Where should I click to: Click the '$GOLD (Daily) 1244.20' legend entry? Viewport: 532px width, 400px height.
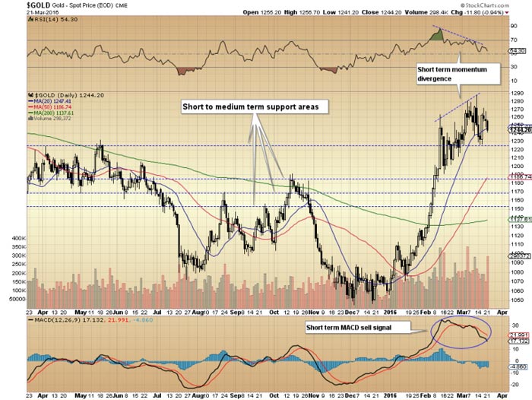tap(67, 95)
